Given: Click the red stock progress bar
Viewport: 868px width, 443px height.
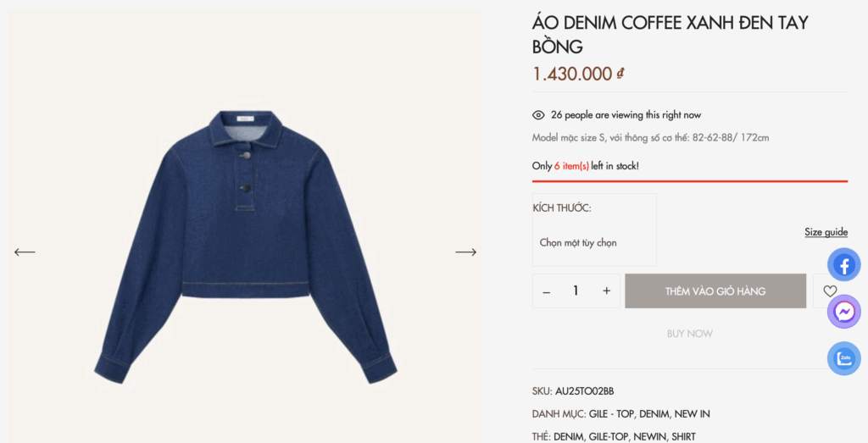Looking at the screenshot, I should coord(689,181).
